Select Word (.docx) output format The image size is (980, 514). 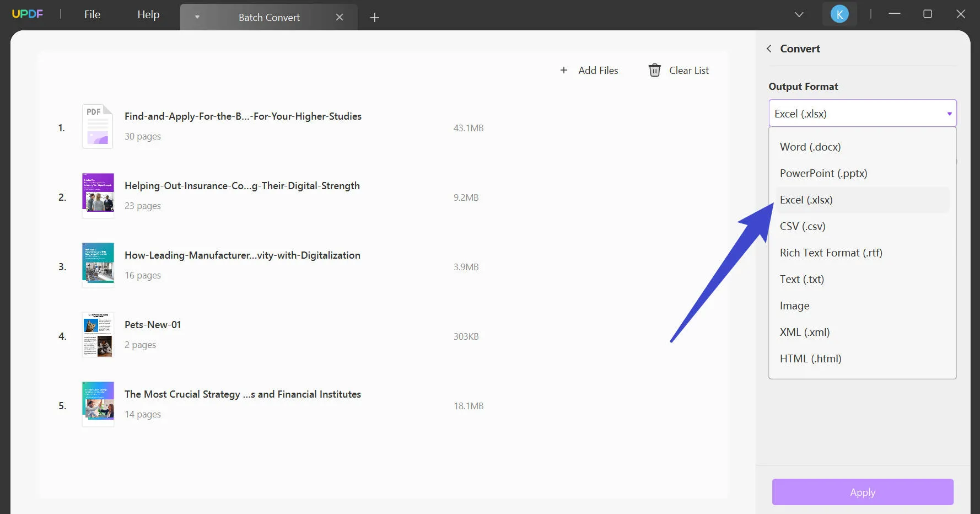tap(810, 147)
